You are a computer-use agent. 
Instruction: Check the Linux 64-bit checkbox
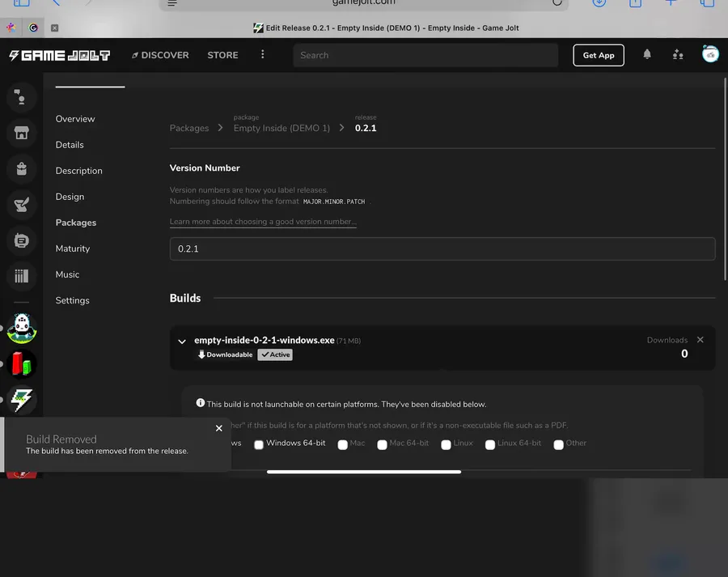coord(490,444)
